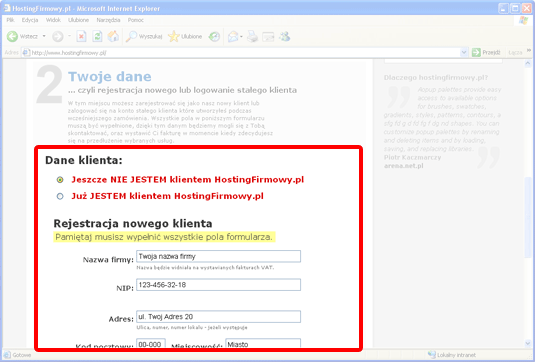The width and height of the screenshot is (535, 362).
Task: Go to home page via house icon
Action: pos(113,36)
